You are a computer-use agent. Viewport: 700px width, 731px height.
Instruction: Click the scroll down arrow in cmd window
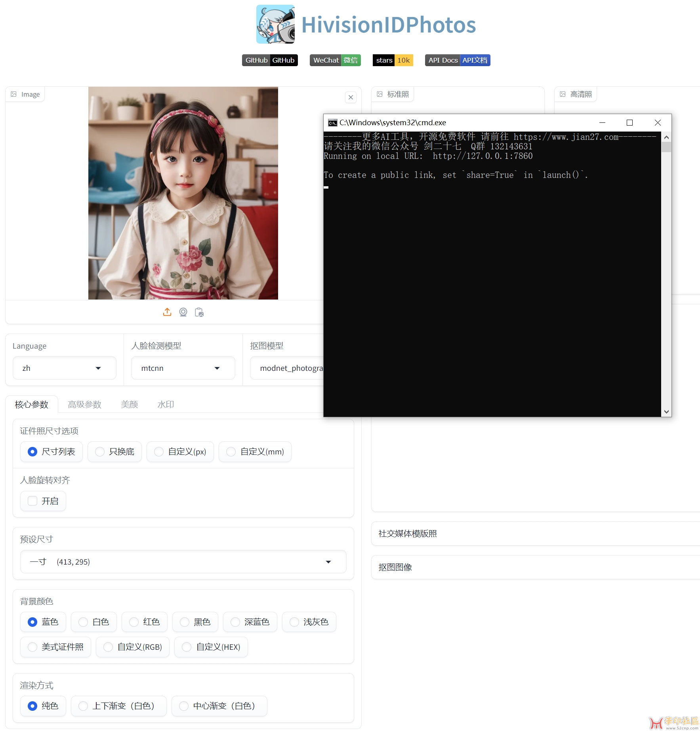click(x=666, y=412)
